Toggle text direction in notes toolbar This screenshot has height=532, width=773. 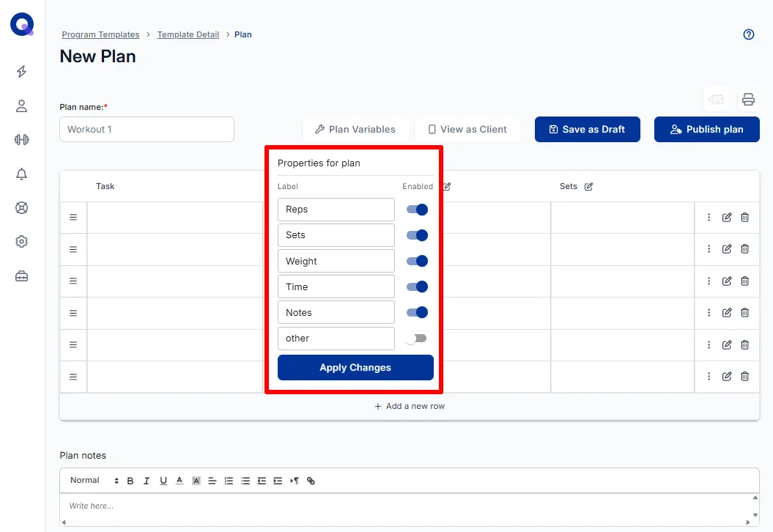click(295, 481)
